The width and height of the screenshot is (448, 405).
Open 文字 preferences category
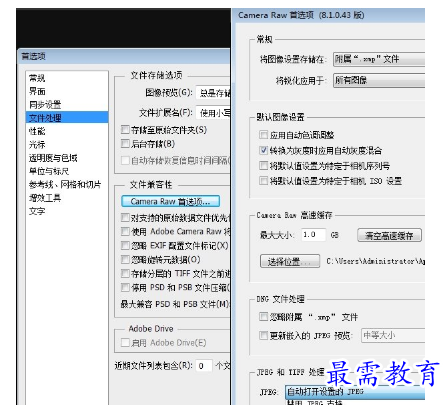[x=37, y=211]
